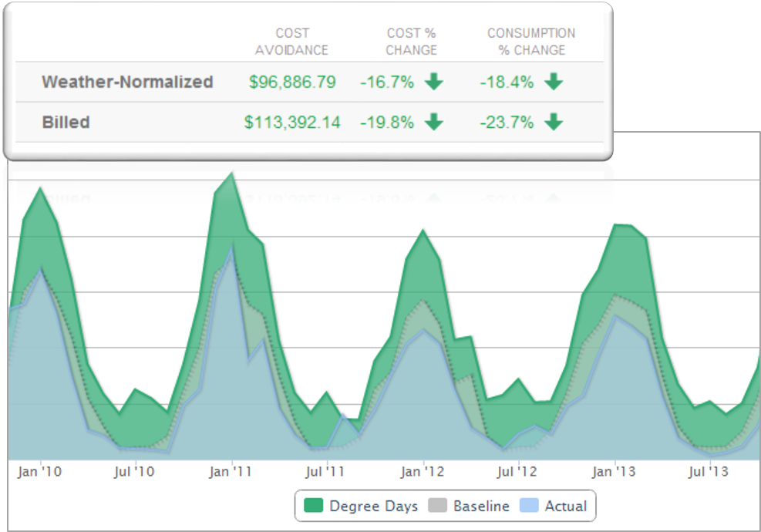Click the Cost % Change column header

click(x=411, y=42)
